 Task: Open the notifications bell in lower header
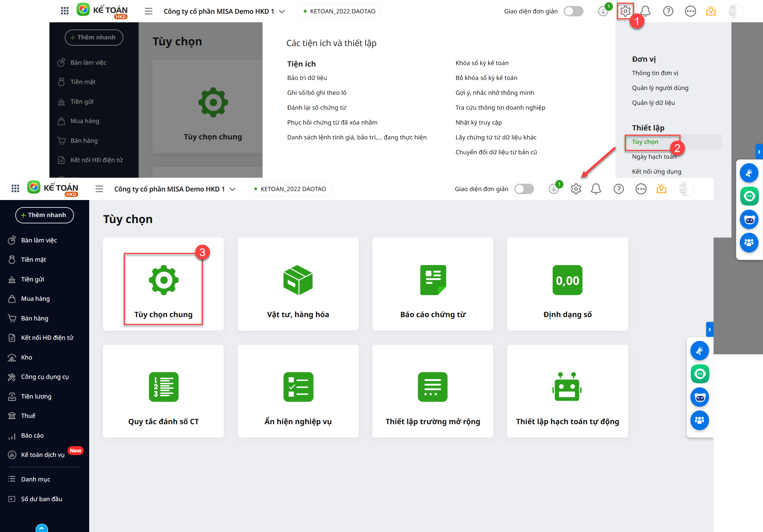596,189
